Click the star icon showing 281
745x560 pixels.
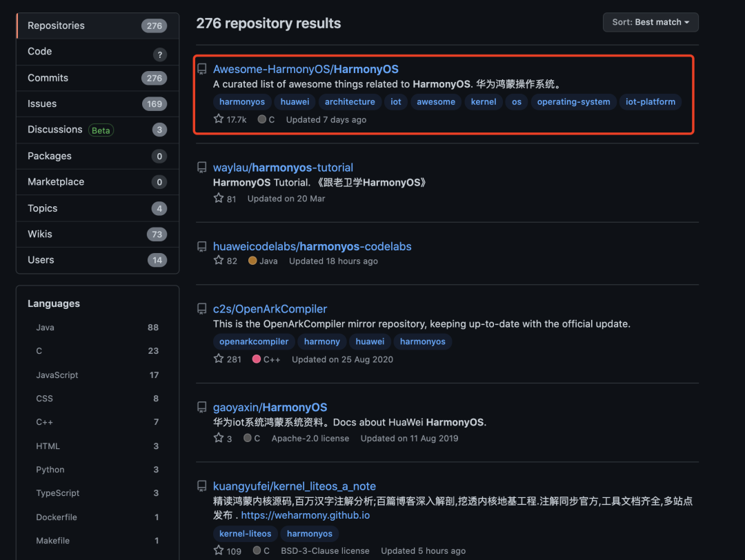point(219,359)
